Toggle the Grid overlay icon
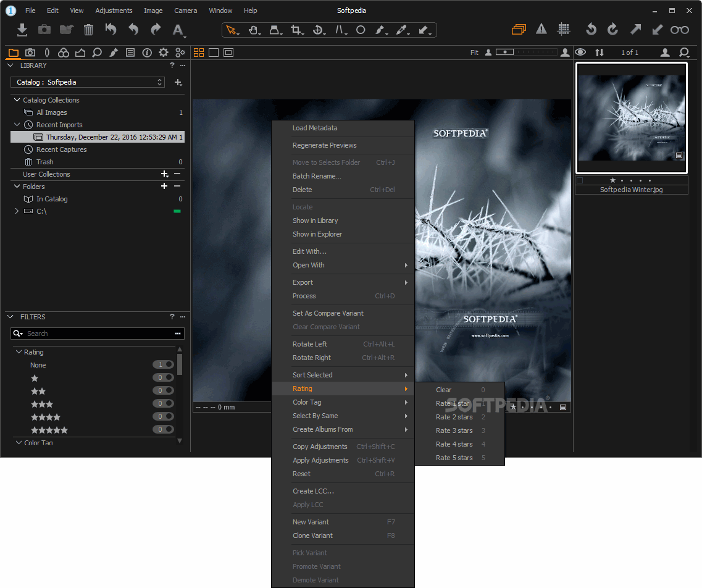702x588 pixels. 564,30
